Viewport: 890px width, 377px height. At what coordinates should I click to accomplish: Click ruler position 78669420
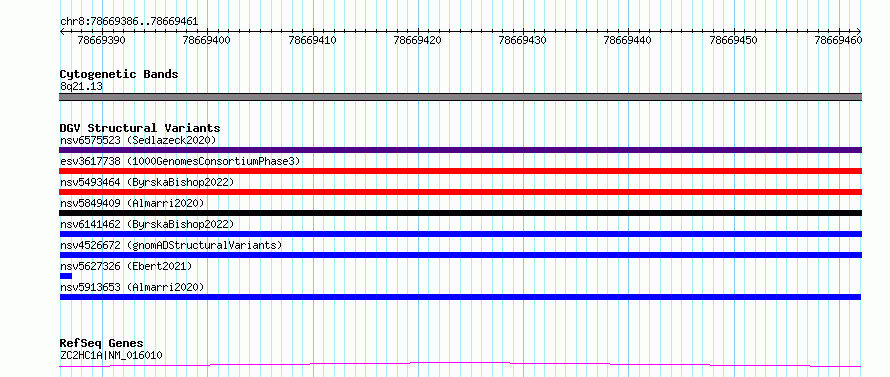coord(418,40)
